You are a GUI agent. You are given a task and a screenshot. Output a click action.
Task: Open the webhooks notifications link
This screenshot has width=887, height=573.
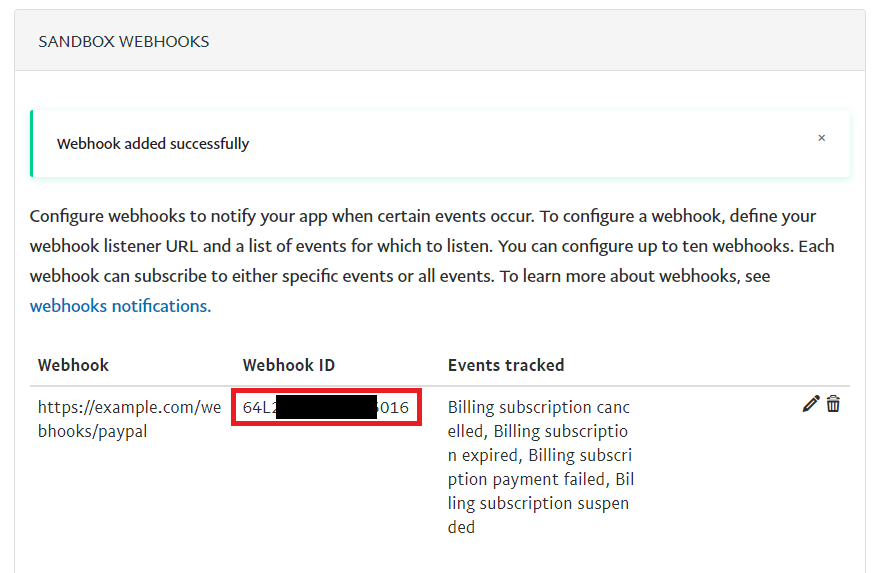[x=120, y=306]
